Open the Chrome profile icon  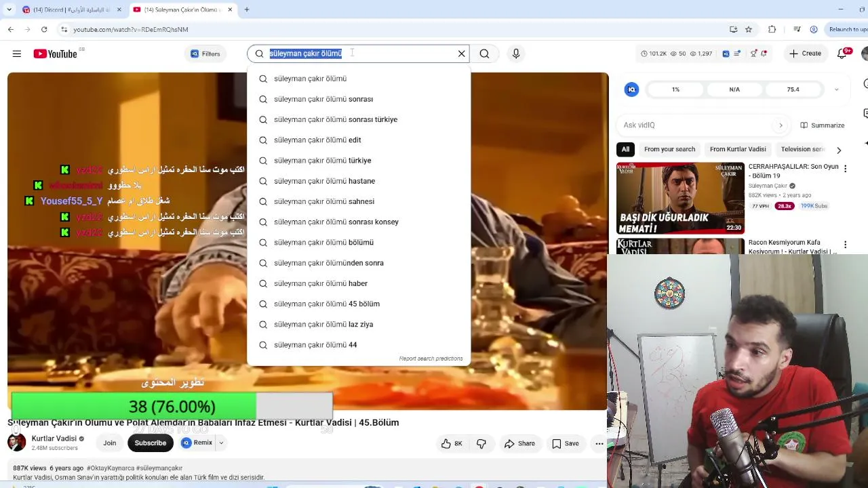click(814, 29)
